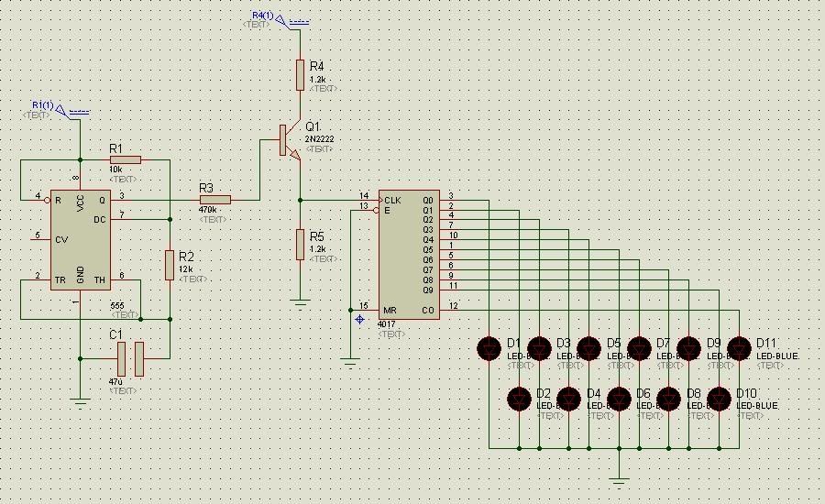Screen dimensions: 825x504
Task: Click the R1(1) voltage probe terminal
Action: click(61, 110)
